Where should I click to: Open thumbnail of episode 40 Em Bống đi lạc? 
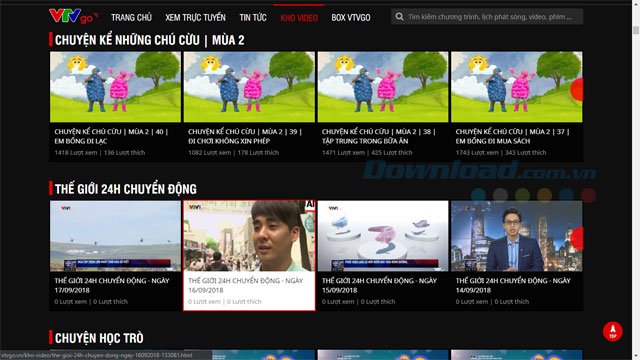coord(116,87)
